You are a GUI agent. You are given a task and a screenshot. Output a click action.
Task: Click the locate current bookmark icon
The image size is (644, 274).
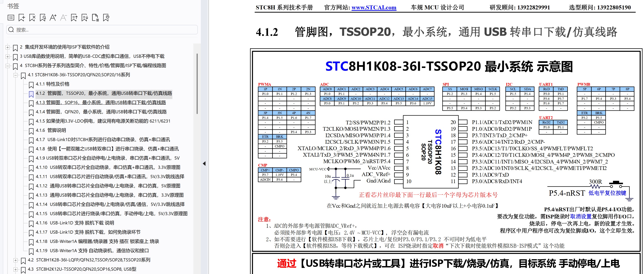pyautogui.click(x=106, y=18)
